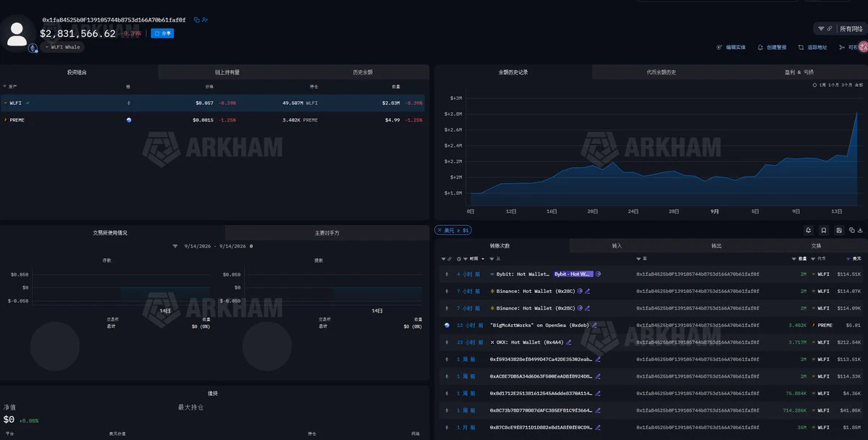The width and height of the screenshot is (868, 440).
Task: Copy the wallet address using the copy icon
Action: point(196,20)
